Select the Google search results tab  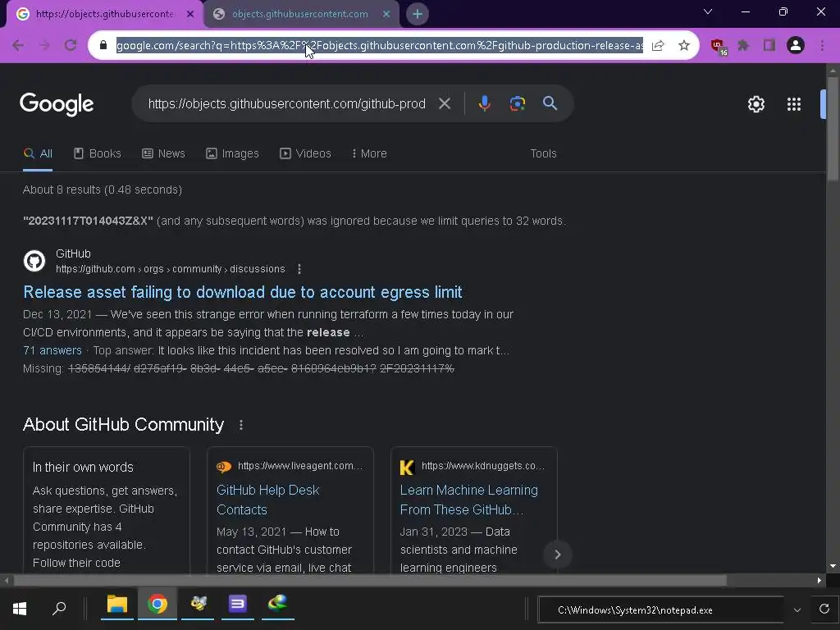104,15
